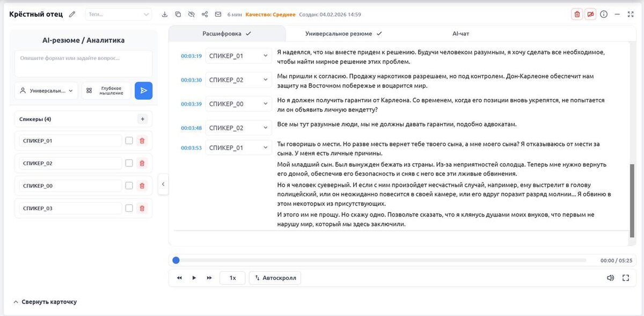Viewport: 644px width, 316px height.
Task: Click the AI prompt text field
Action: coord(83,64)
